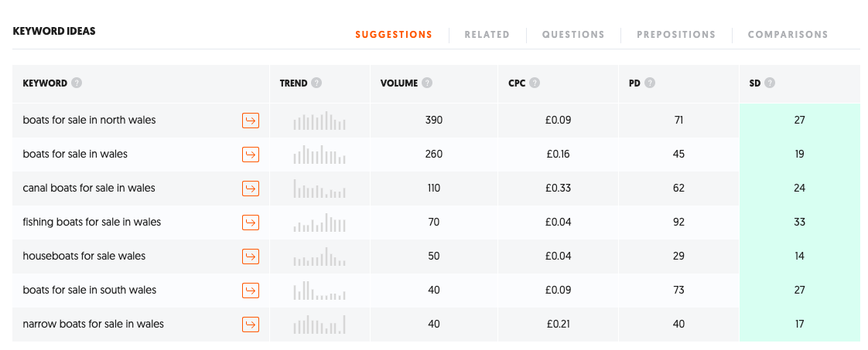Screen dimensions: 868x350
Task: Switch to the Related tab
Action: pos(487,35)
